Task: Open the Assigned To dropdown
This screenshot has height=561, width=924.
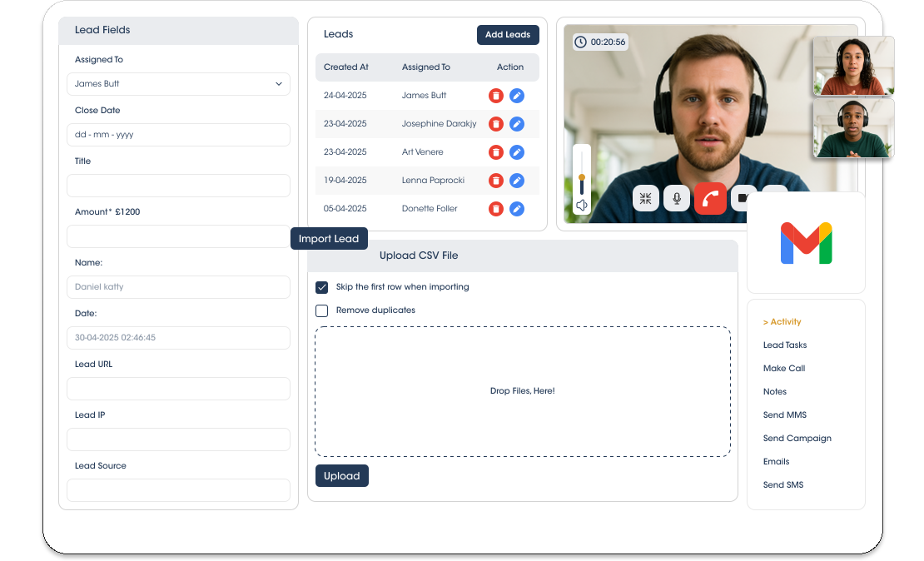Action: pyautogui.click(x=178, y=84)
